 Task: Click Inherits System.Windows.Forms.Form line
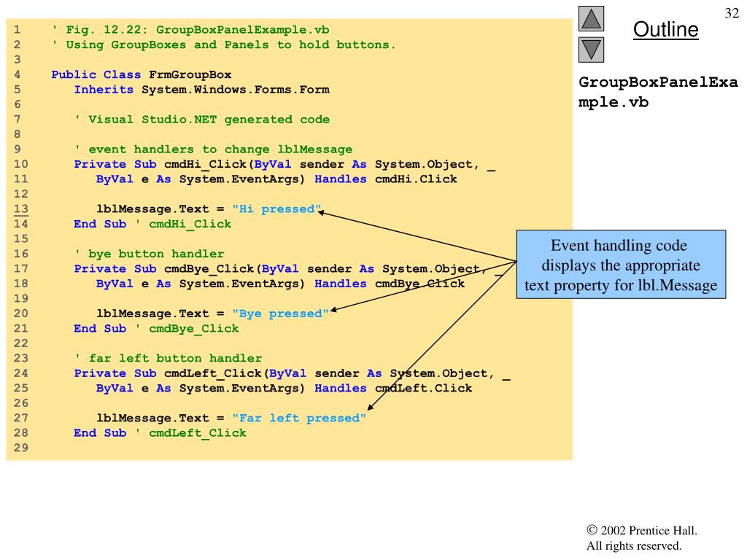point(202,90)
